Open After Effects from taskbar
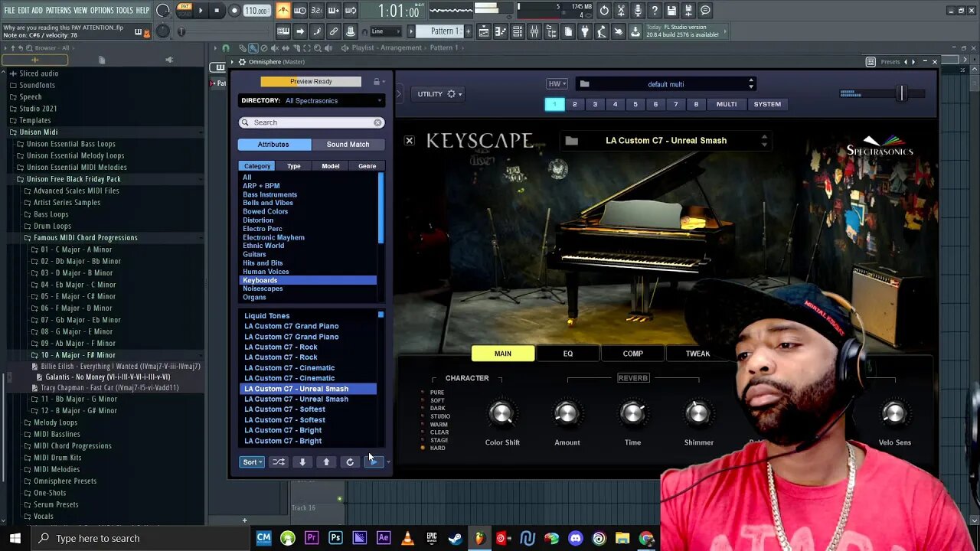Screen dimensions: 980x551 coord(384,538)
